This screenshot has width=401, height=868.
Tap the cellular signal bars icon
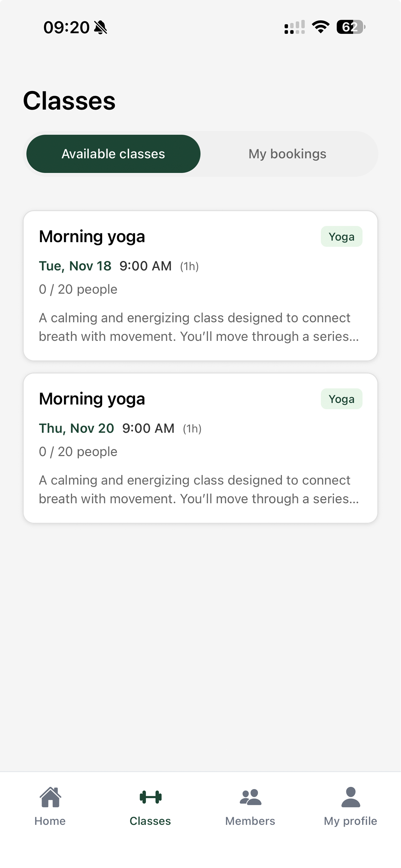tap(295, 27)
